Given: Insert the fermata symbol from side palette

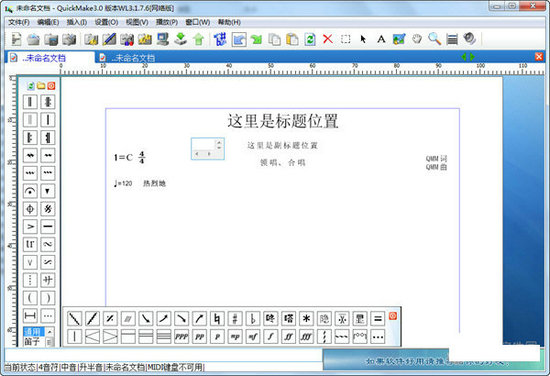Looking at the screenshot, I should pyautogui.click(x=30, y=191).
